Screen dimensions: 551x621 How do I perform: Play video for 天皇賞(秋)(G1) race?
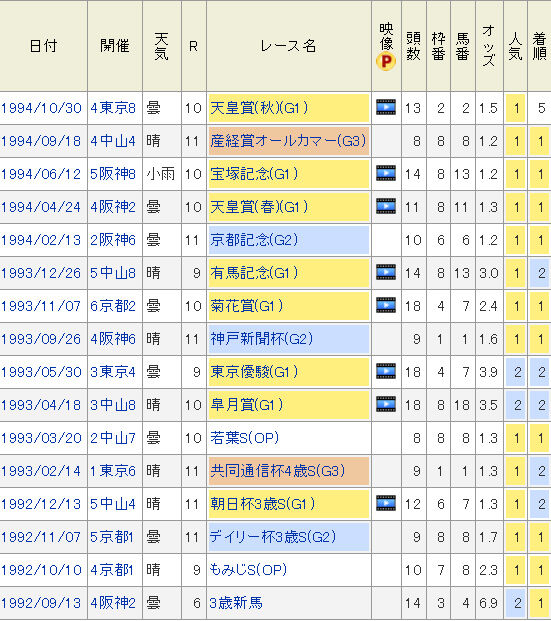(386, 107)
